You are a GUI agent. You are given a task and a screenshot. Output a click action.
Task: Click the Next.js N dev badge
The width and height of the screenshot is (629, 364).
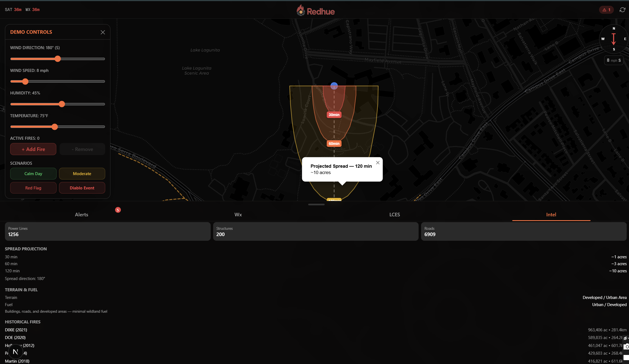point(15,352)
